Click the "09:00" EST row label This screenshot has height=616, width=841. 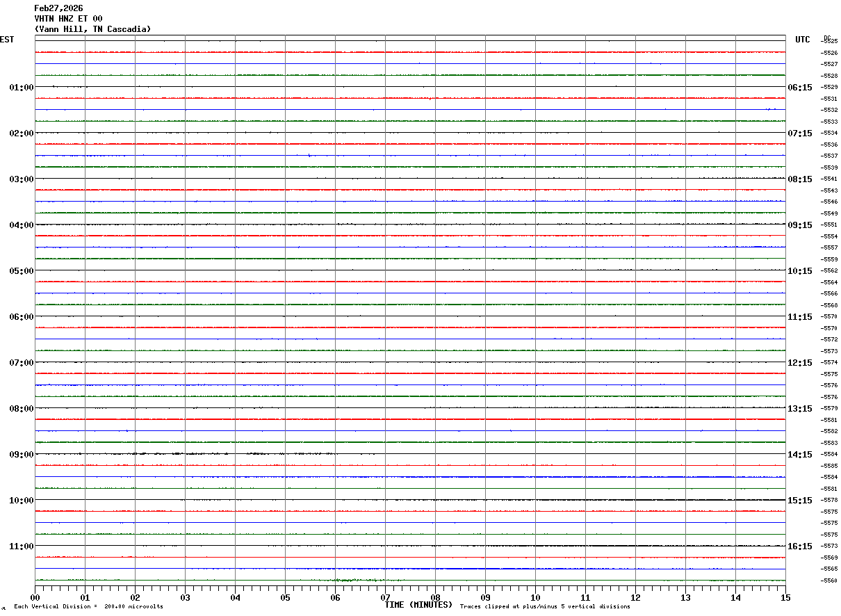point(22,455)
